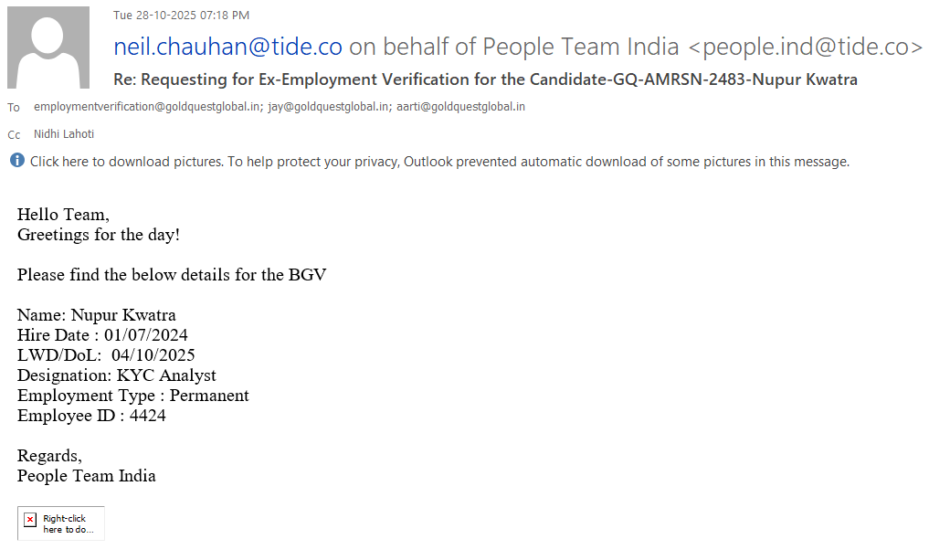
Task: Open the Cc contact Nidhi Lahoti
Action: [x=64, y=134]
